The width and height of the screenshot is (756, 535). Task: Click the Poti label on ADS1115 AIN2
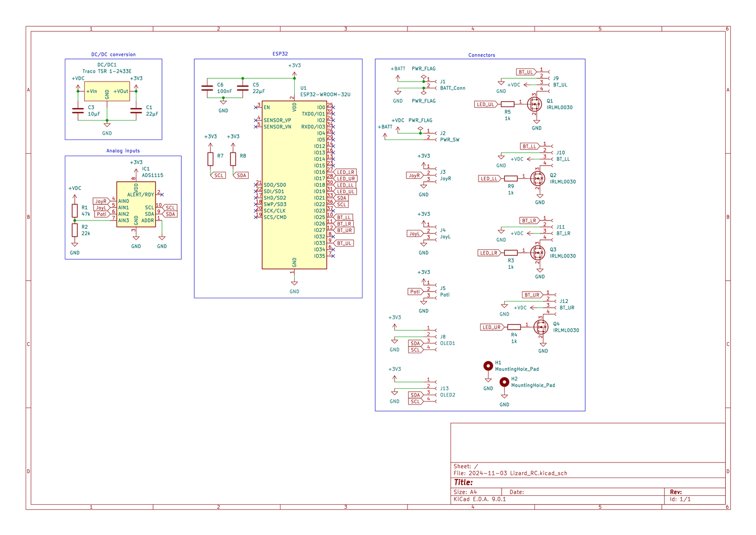click(101, 214)
